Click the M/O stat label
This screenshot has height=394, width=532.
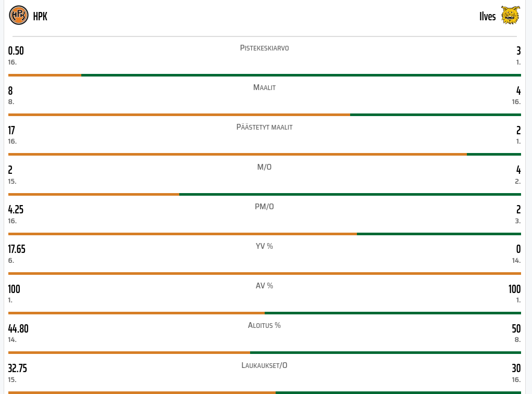pyautogui.click(x=264, y=167)
